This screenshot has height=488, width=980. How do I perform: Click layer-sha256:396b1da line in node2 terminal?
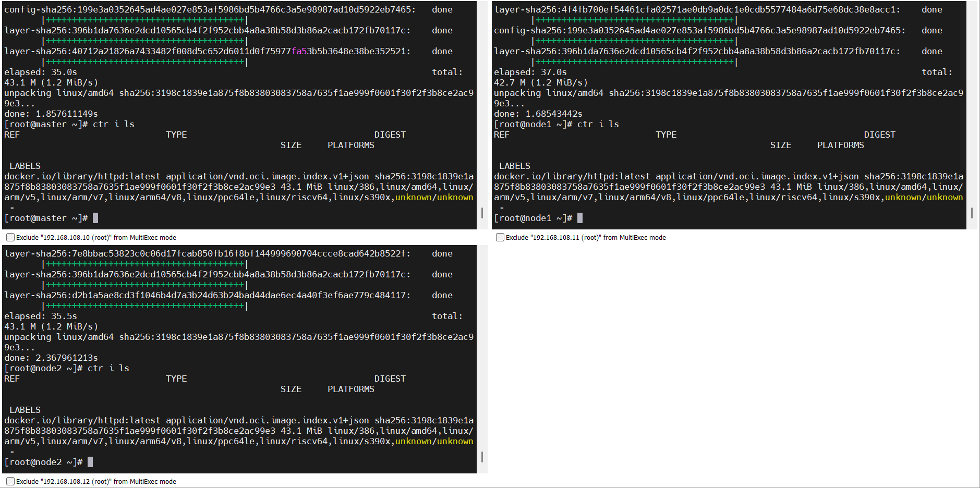[228, 274]
